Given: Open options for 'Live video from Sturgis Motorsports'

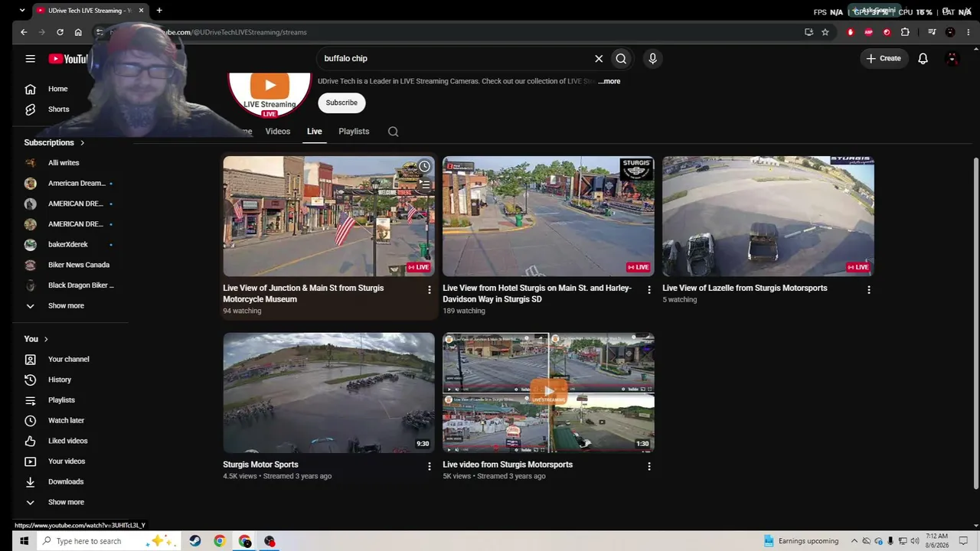Looking at the screenshot, I should pos(649,466).
